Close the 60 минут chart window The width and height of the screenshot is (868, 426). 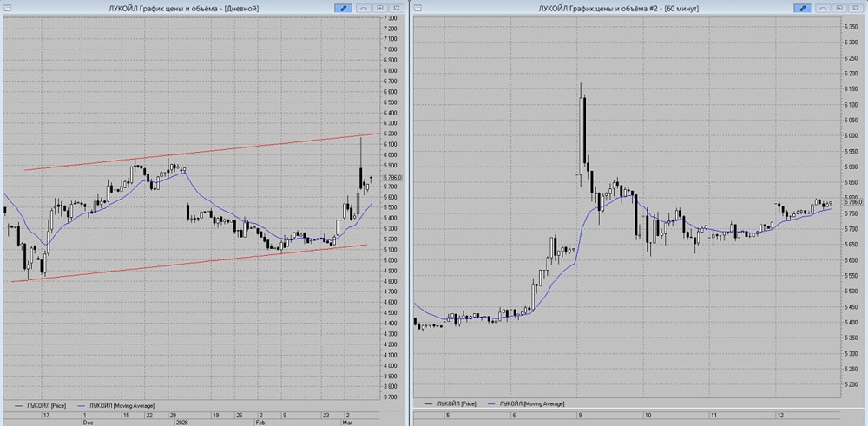click(856, 9)
